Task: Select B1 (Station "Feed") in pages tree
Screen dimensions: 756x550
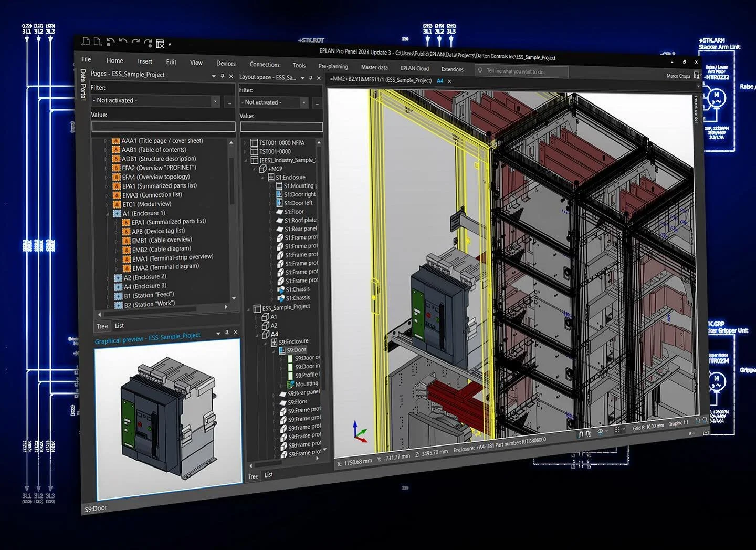Action: pos(149,295)
